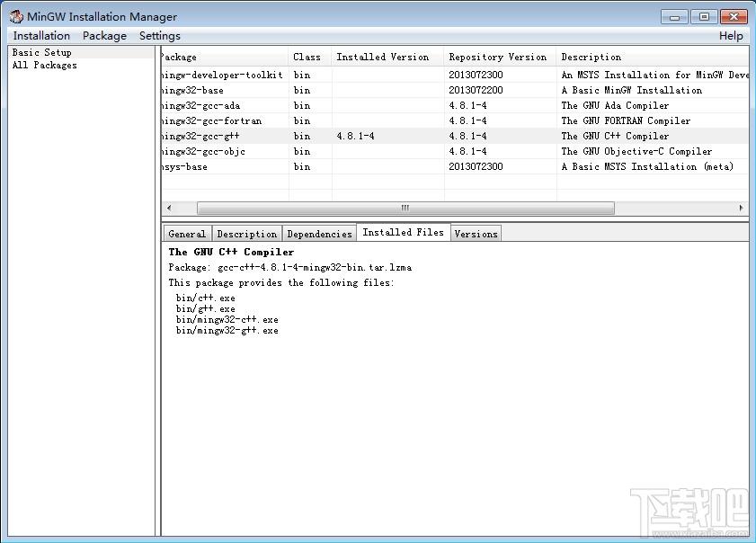Click 'The GNU Objective-C Compiler' description
The height and width of the screenshot is (543, 756).
point(636,151)
